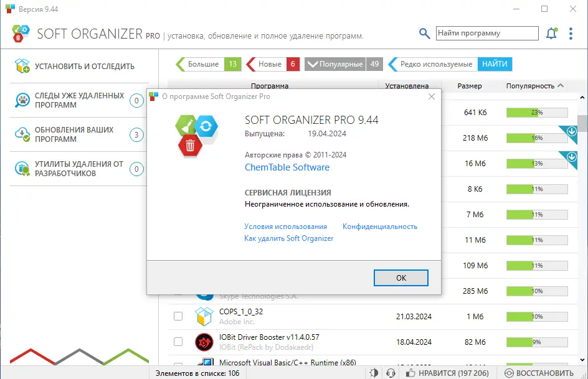This screenshot has height=379, width=588.
Task: Click the 13 count on Большие filter
Action: coord(232,64)
